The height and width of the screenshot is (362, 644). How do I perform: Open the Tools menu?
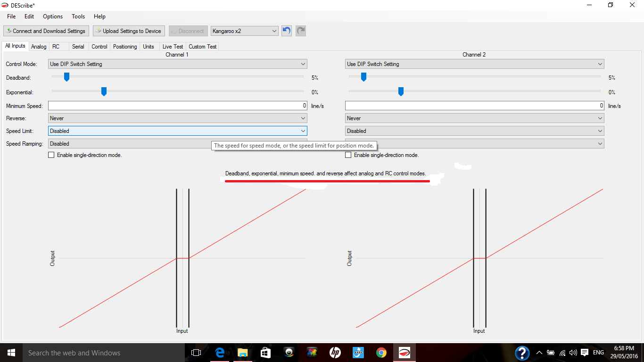[78, 16]
